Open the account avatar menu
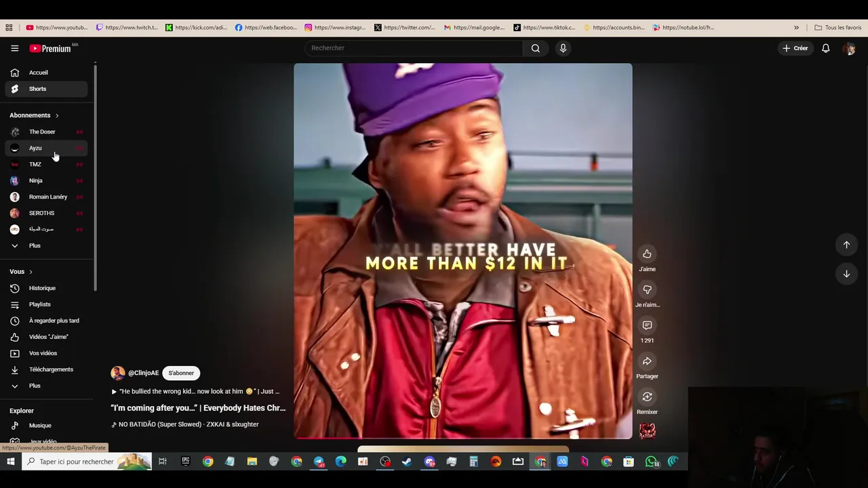Viewport: 868px width, 488px height. click(849, 48)
